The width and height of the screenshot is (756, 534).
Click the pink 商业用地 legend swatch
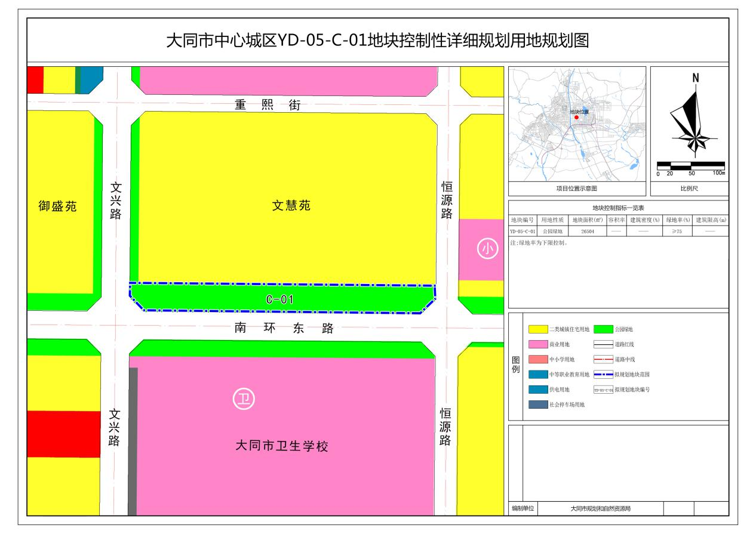pos(538,344)
